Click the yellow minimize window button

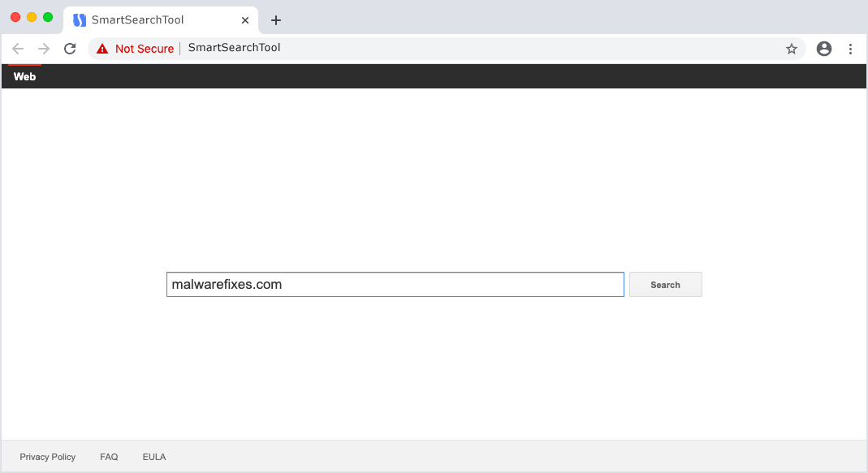tap(32, 17)
